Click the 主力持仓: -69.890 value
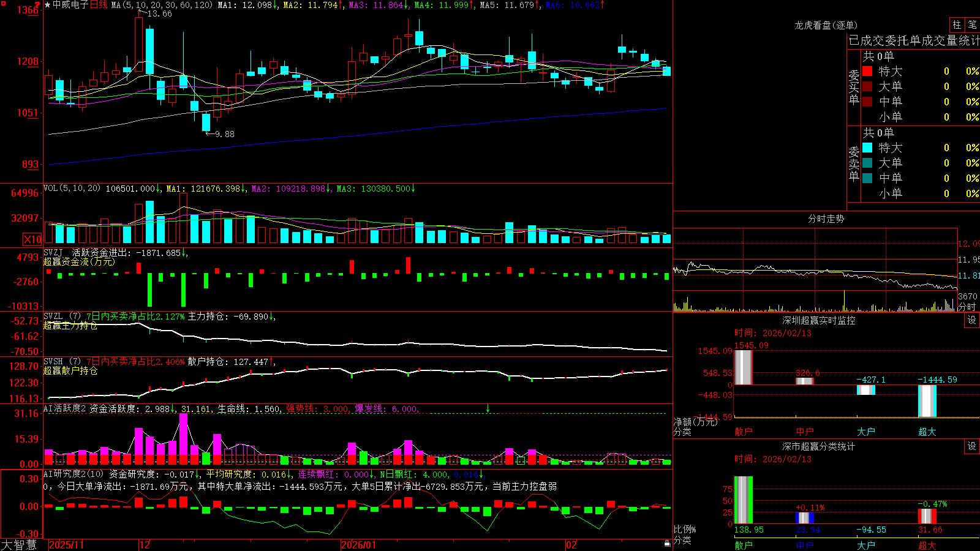The image size is (980, 551). (x=228, y=317)
